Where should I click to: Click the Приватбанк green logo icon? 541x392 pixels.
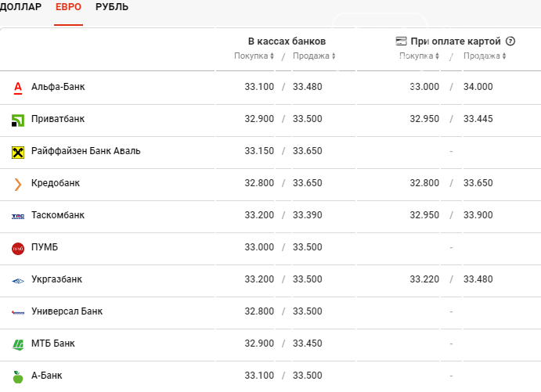(18, 120)
